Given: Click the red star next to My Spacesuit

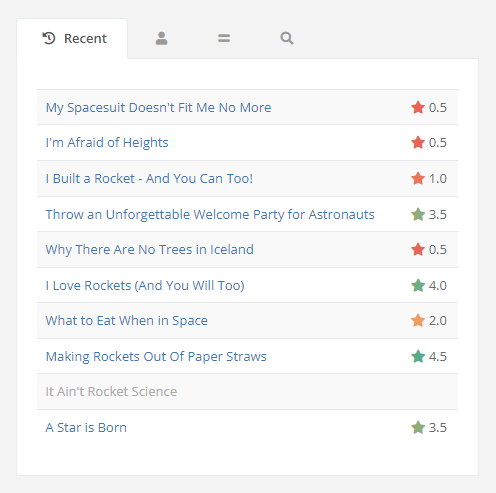Looking at the screenshot, I should (x=418, y=107).
